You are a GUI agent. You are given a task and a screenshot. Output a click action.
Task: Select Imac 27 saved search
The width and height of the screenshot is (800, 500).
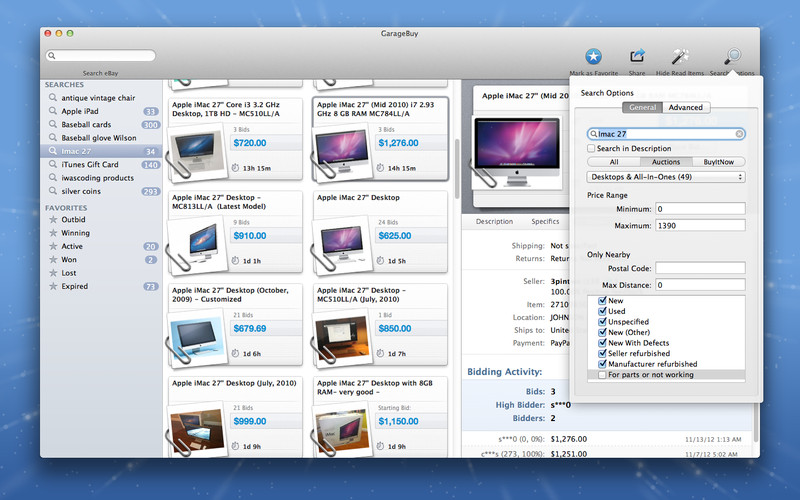[x=101, y=151]
